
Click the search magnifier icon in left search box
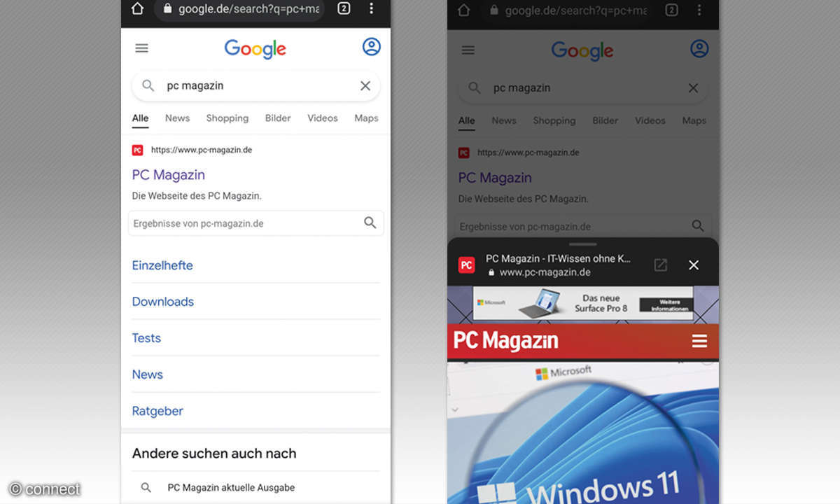pyautogui.click(x=148, y=85)
